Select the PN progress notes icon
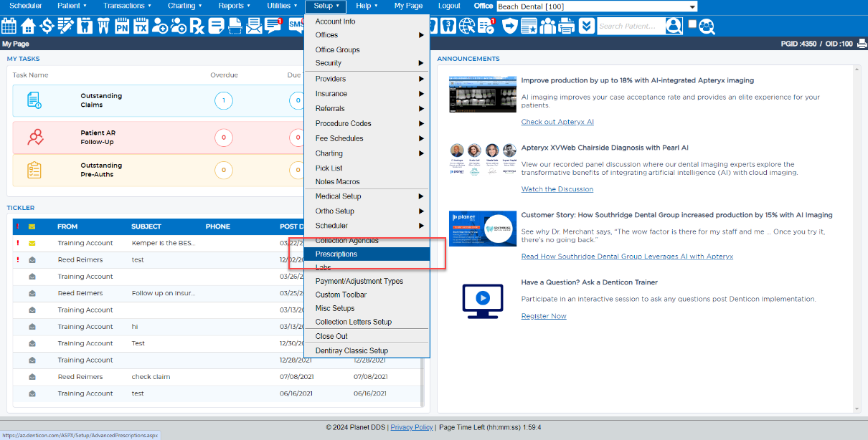868x440 pixels. (123, 26)
